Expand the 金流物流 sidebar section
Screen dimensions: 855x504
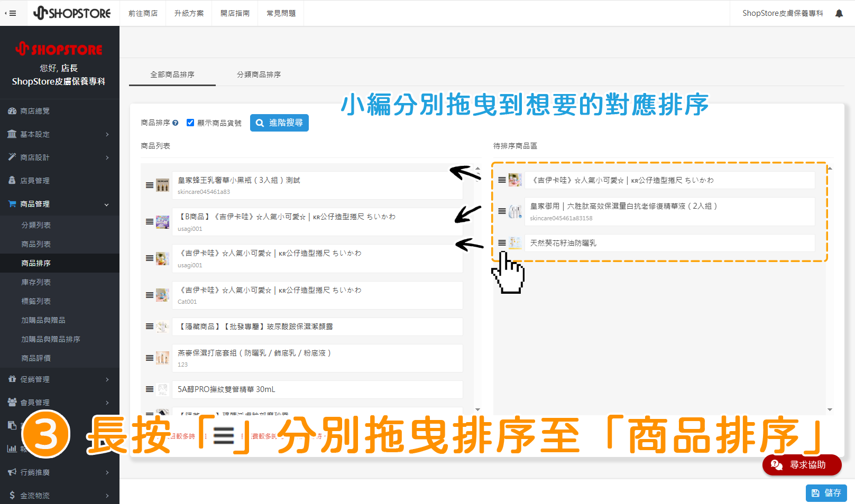[x=107, y=496]
